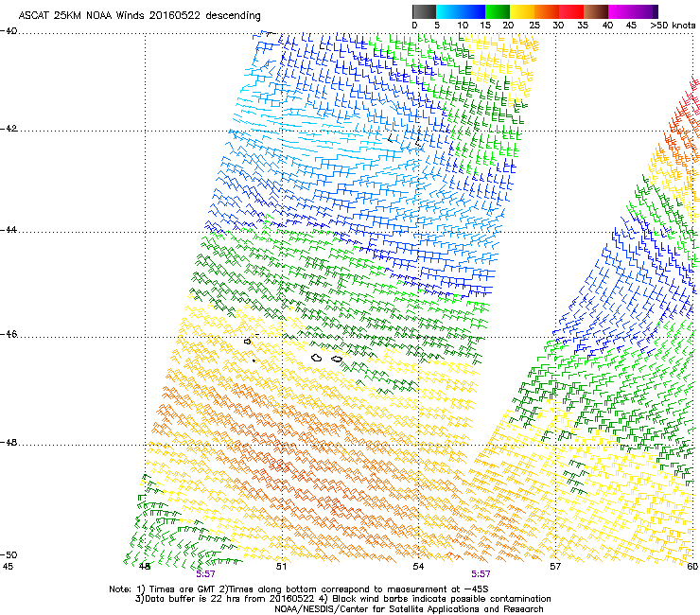Click the gray 0–5 knots color bar segment
This screenshot has height=615, width=700.
(x=424, y=11)
